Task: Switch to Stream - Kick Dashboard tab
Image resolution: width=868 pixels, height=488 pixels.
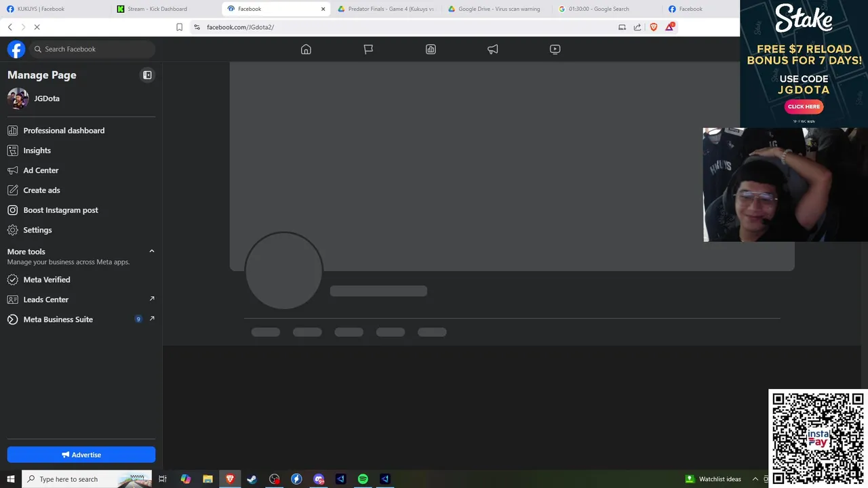Action: click(165, 9)
